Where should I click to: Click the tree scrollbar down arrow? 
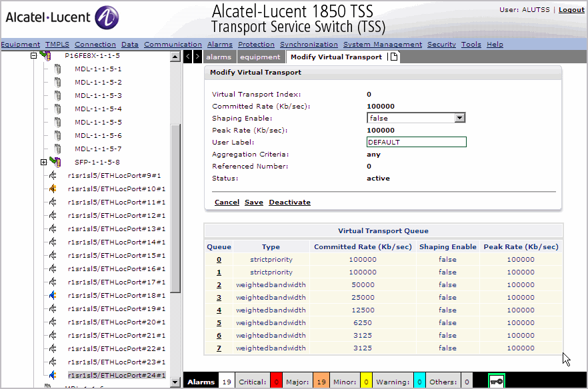pyautogui.click(x=175, y=382)
